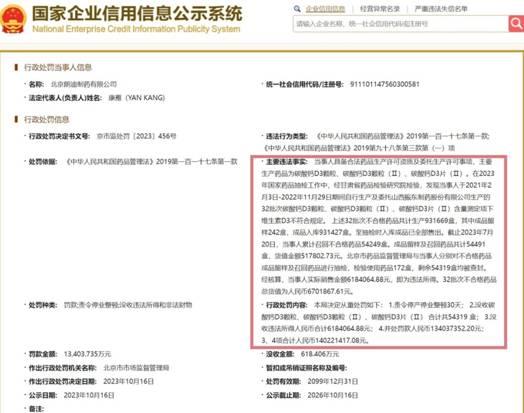Click the 处罚依据 law citation value

tap(152, 162)
